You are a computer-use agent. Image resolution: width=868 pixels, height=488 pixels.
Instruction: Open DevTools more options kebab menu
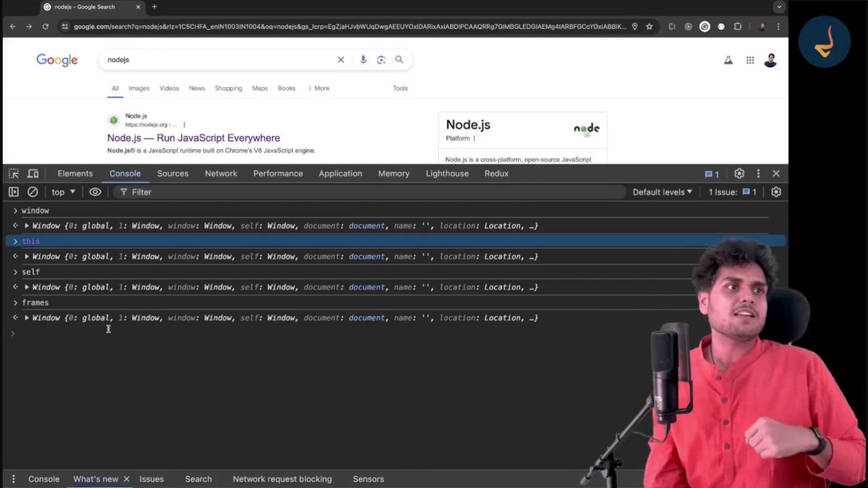[758, 174]
